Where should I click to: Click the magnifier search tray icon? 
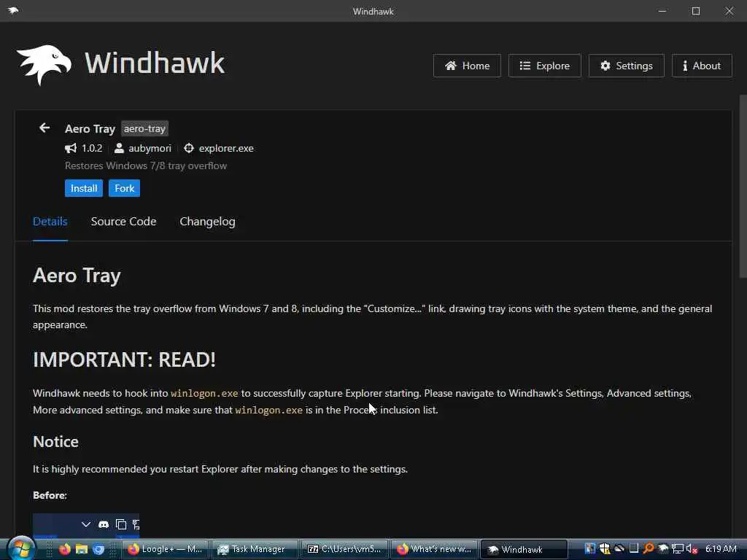(x=649, y=548)
